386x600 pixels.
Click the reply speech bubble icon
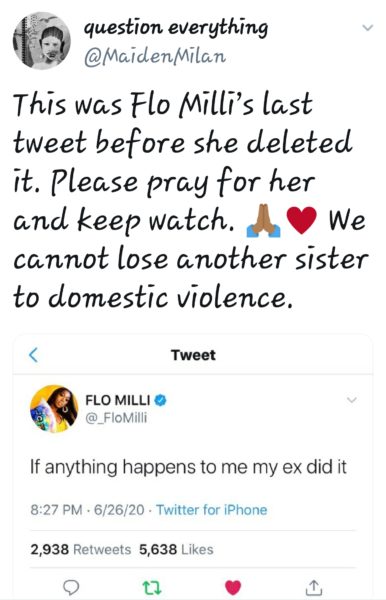click(71, 587)
